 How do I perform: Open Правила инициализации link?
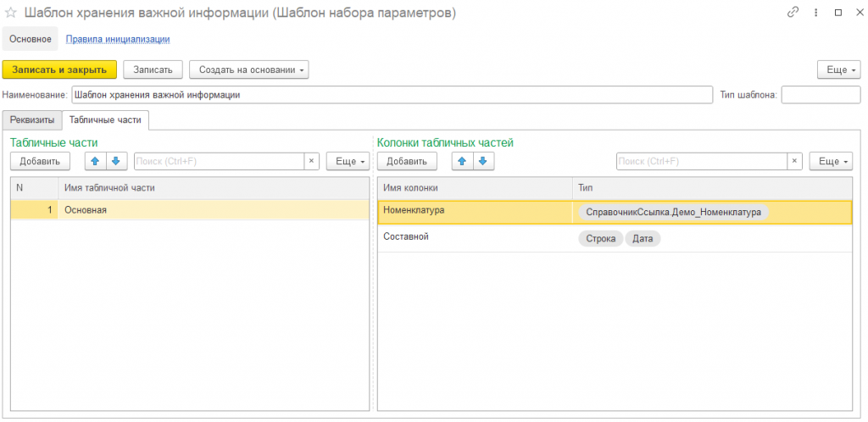[118, 39]
